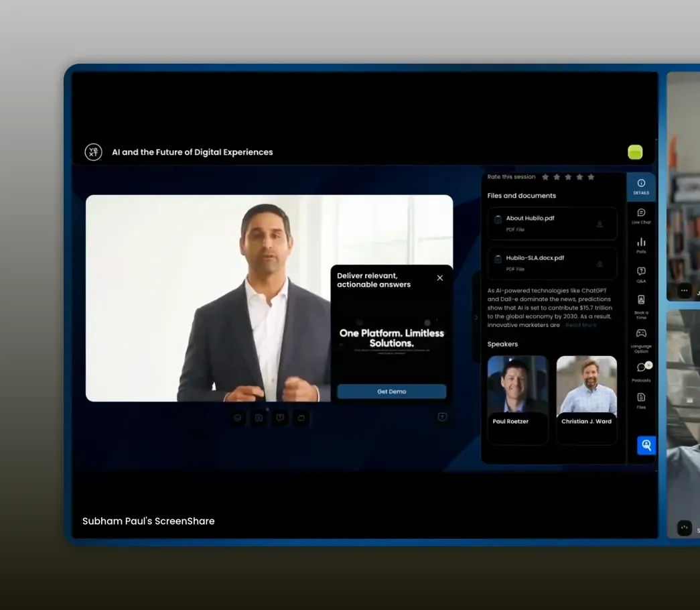Viewport: 700px width, 610px height.
Task: Click the Get Demo button
Action: [x=391, y=391]
